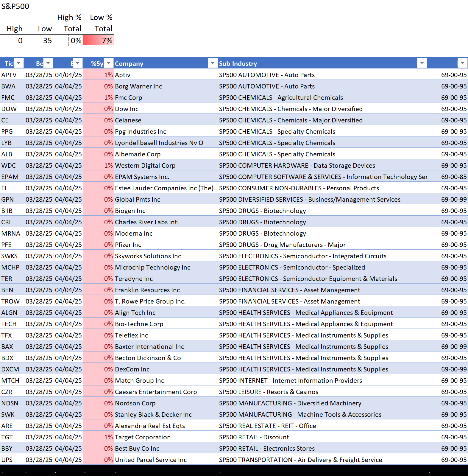
Task: Select the High % Total 0% cell
Action: 76,40
